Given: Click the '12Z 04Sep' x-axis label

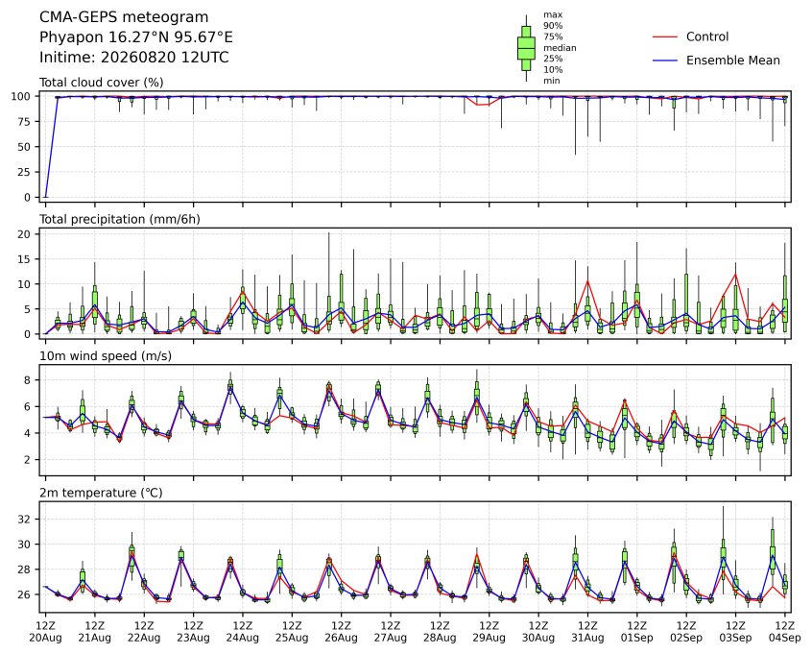Looking at the screenshot, I should [785, 632].
